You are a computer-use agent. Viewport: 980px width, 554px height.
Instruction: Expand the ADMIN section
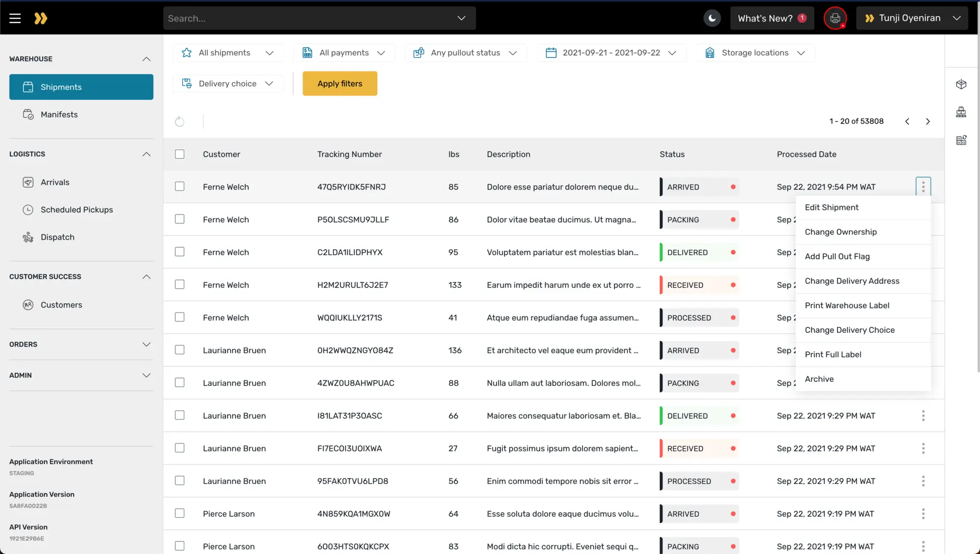pyautogui.click(x=146, y=375)
